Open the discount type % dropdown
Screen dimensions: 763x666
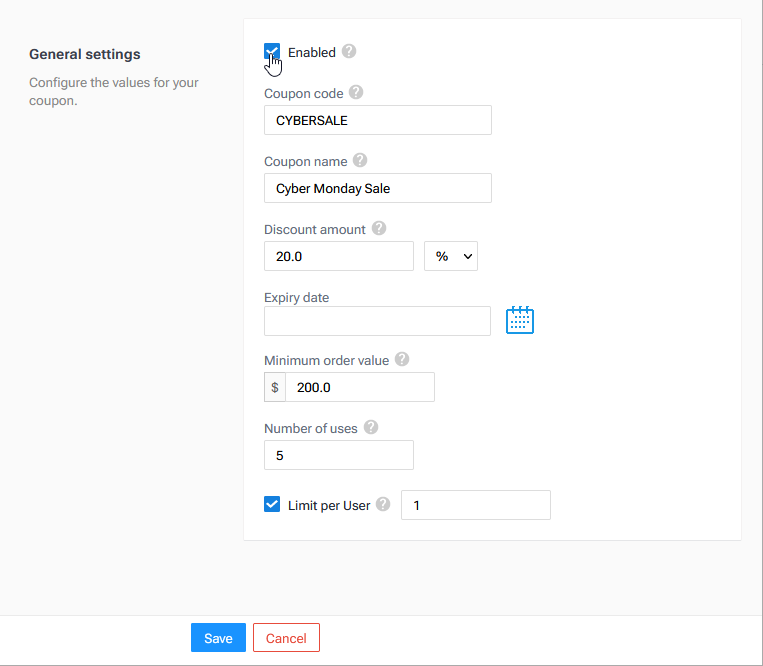click(x=451, y=256)
